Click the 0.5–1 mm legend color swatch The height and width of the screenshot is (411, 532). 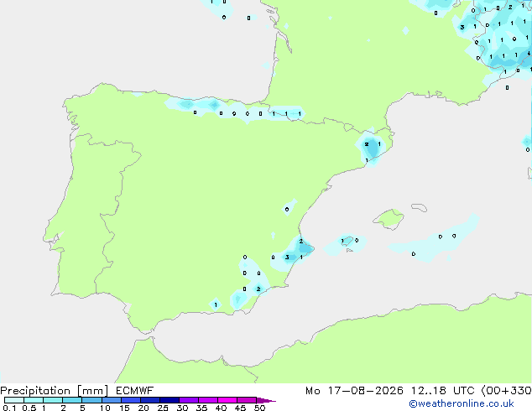[34, 400]
